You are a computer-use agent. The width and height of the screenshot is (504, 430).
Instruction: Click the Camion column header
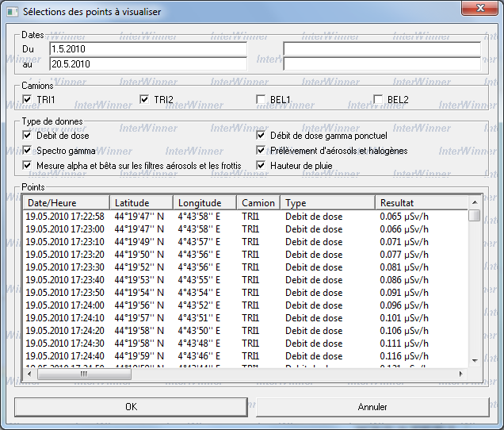(x=258, y=203)
